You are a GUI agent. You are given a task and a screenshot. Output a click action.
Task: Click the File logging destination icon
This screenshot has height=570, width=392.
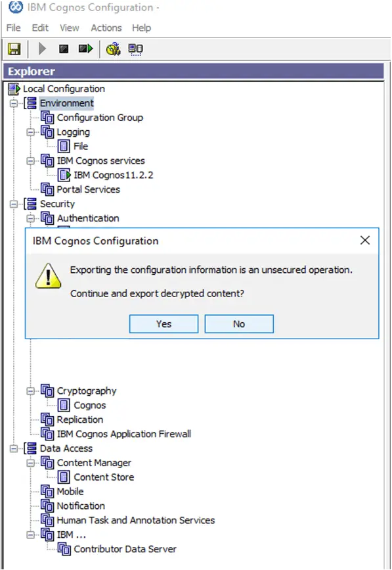click(x=64, y=146)
